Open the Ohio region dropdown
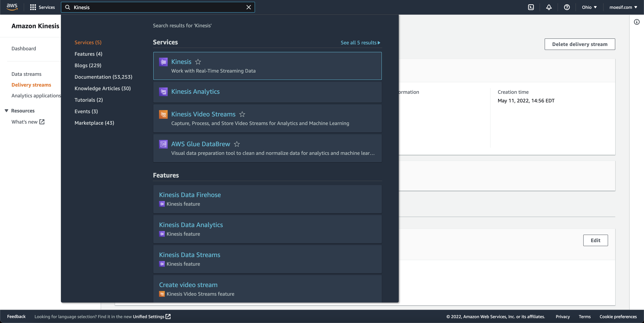The width and height of the screenshot is (644, 323). pos(589,7)
